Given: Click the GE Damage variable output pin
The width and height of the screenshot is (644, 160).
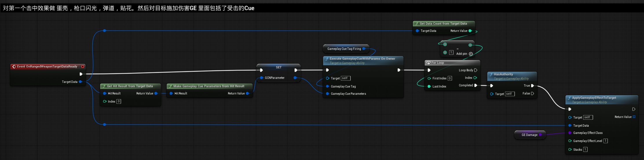Looking at the screenshot, I should (x=540, y=135).
